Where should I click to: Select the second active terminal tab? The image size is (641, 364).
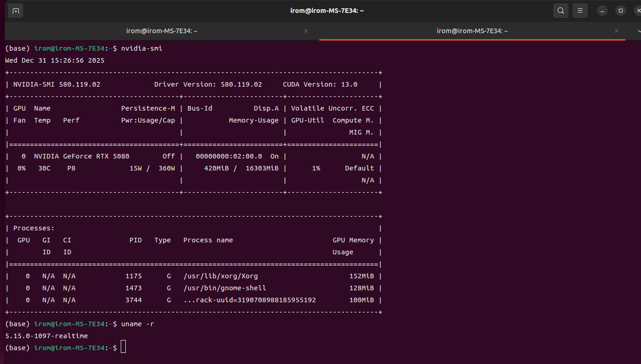(x=472, y=31)
